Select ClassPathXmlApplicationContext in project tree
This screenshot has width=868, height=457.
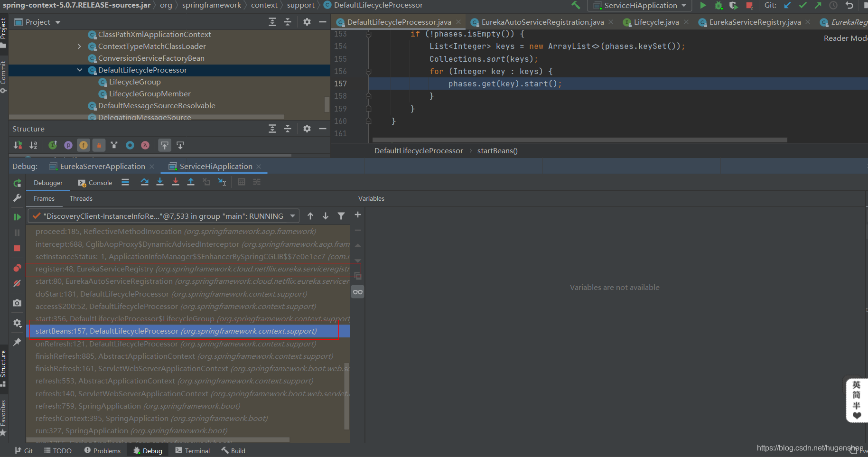tap(154, 35)
